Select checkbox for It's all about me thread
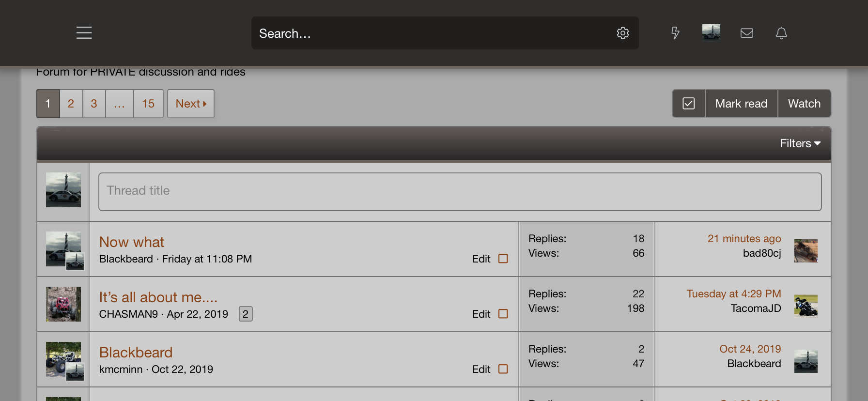 click(x=503, y=314)
